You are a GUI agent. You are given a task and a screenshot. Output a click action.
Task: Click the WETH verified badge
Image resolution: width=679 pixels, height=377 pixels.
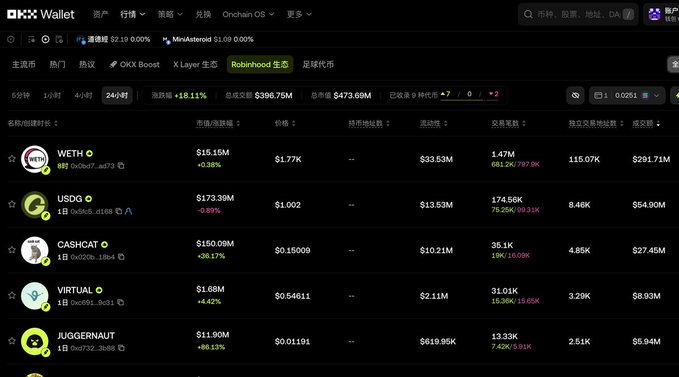tap(89, 154)
